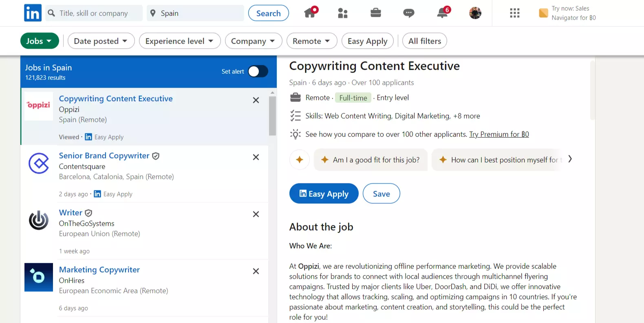Viewport: 644px width, 323px height.
Task: Open the My Network people icon
Action: tap(343, 13)
